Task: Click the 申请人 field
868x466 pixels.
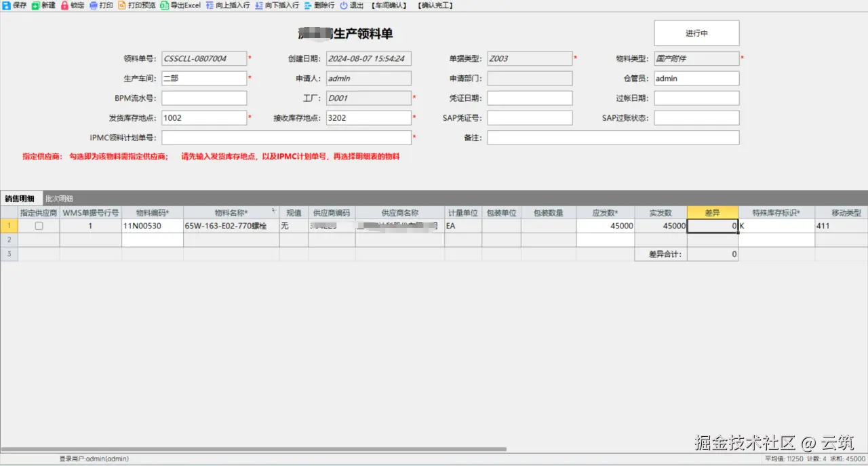Action: point(368,78)
